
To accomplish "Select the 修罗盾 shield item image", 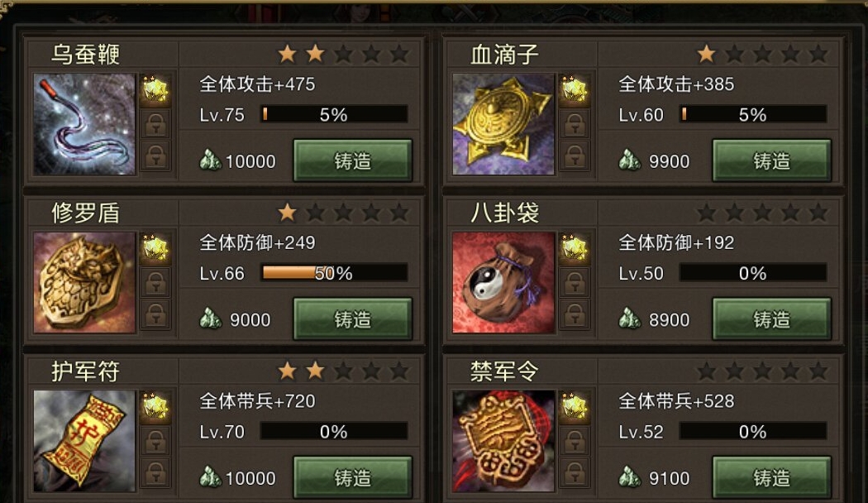I will click(x=84, y=282).
